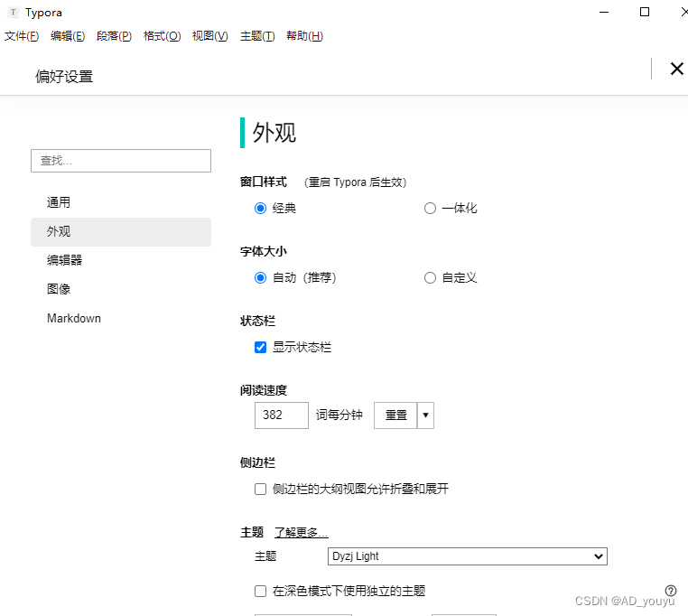This screenshot has width=688, height=616.
Task: Open the 文件(F) menu
Action: [x=22, y=36]
